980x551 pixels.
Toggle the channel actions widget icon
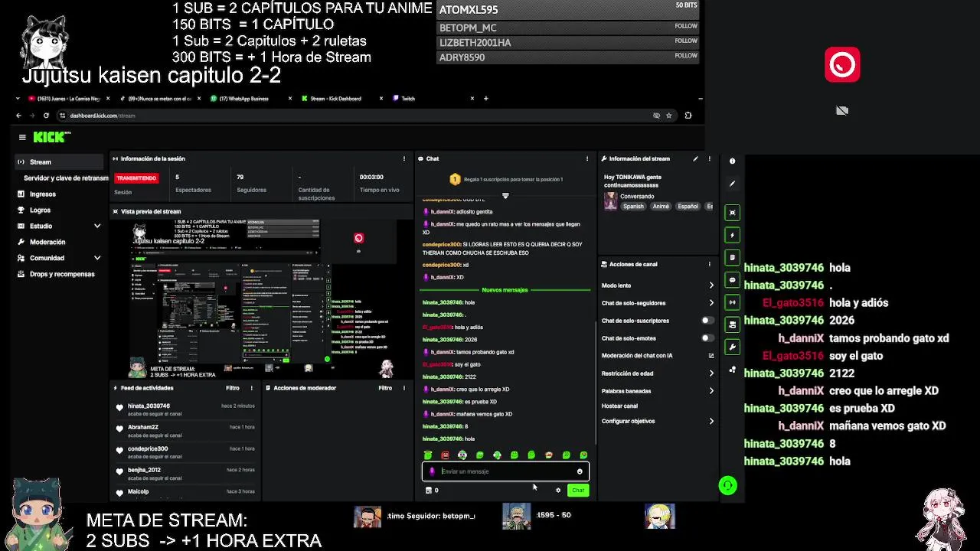[x=732, y=324]
